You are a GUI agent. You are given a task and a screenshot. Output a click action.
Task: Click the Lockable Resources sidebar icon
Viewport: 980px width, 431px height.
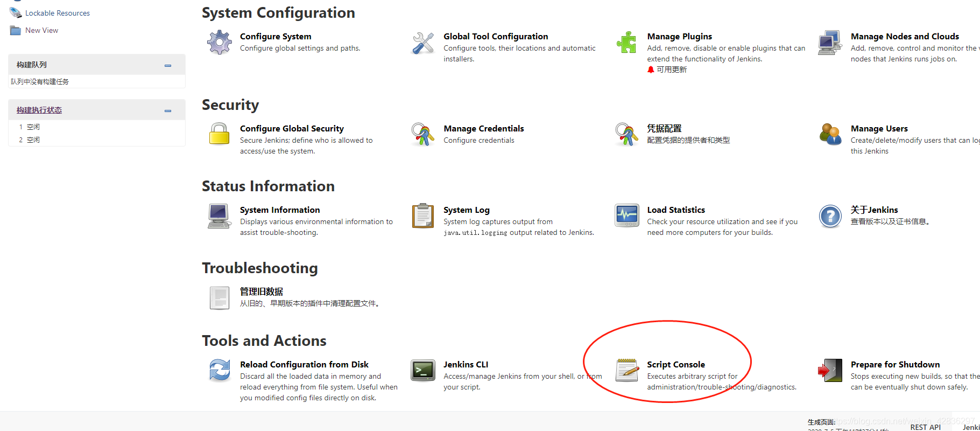(16, 12)
